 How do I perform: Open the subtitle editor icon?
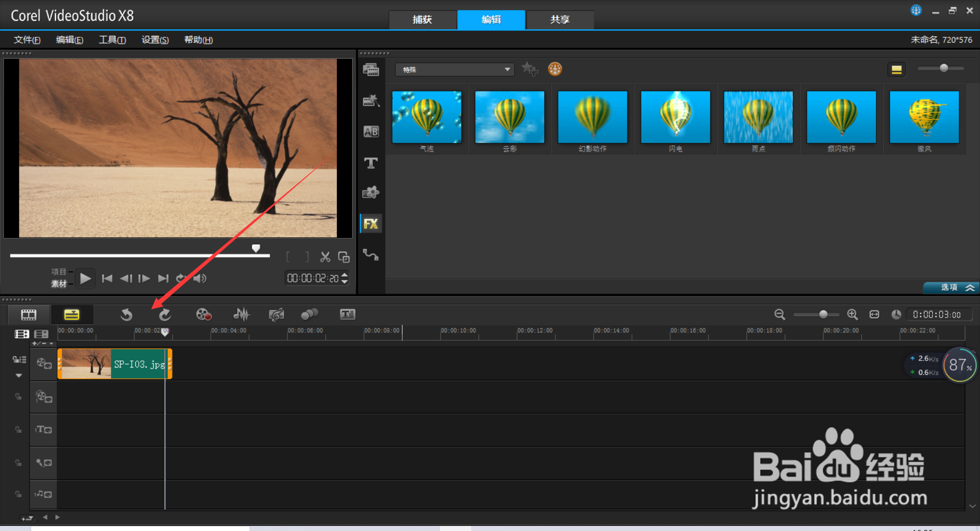[348, 315]
